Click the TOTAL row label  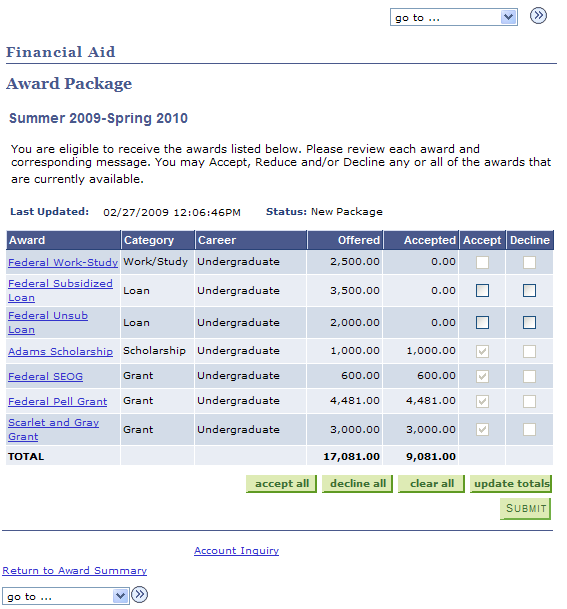pyautogui.click(x=26, y=456)
